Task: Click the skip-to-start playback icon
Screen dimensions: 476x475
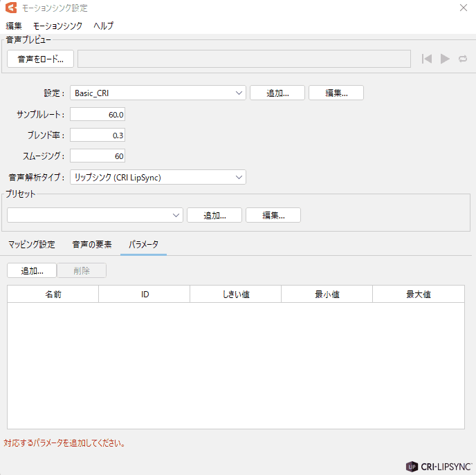Action: [427, 59]
